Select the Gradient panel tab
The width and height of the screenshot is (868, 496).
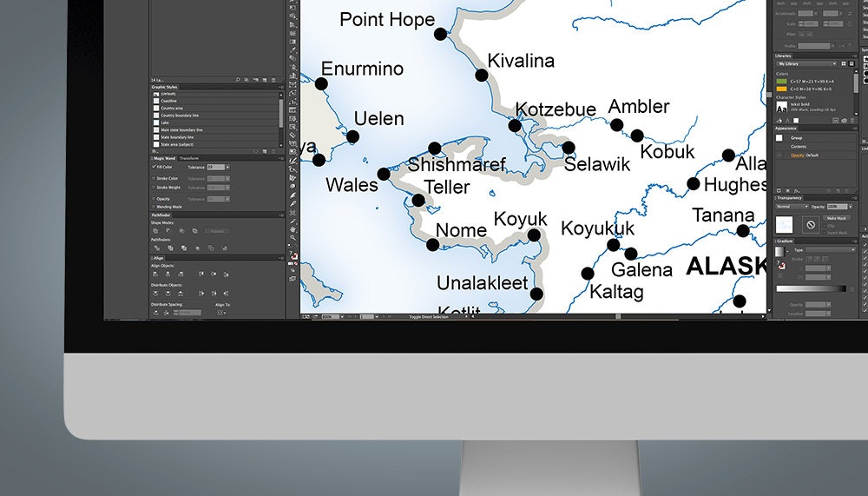point(785,241)
